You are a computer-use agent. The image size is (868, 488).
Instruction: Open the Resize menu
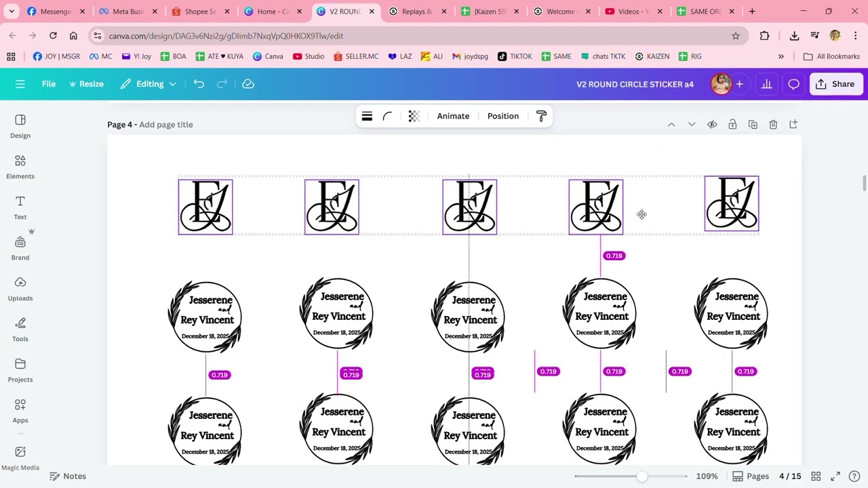(85, 84)
